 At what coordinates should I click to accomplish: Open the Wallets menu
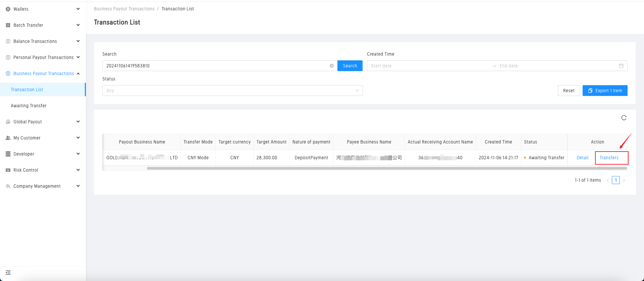43,9
